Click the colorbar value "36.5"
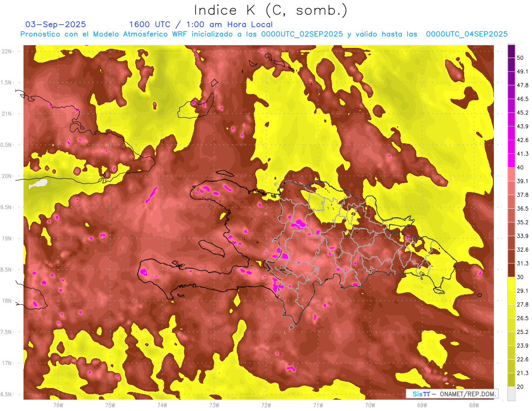The height and width of the screenshot is (411, 532). tap(522, 208)
